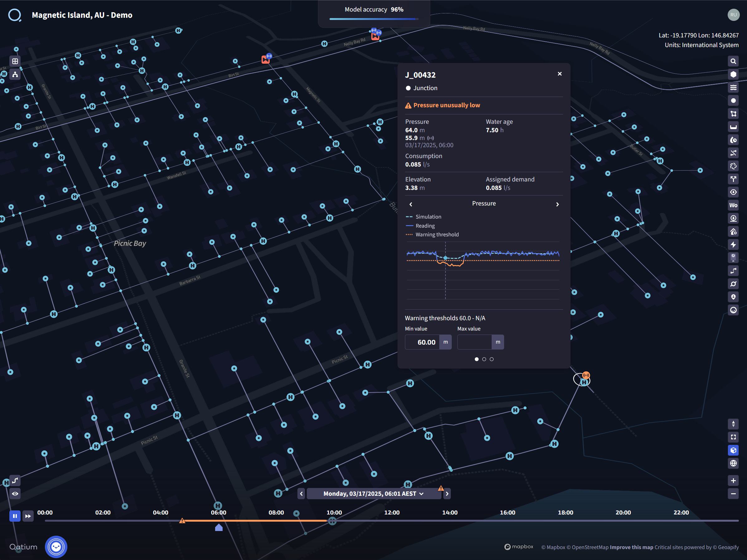Zoom in the map with plus button
Viewport: 747px width, 560px height.
click(x=733, y=480)
